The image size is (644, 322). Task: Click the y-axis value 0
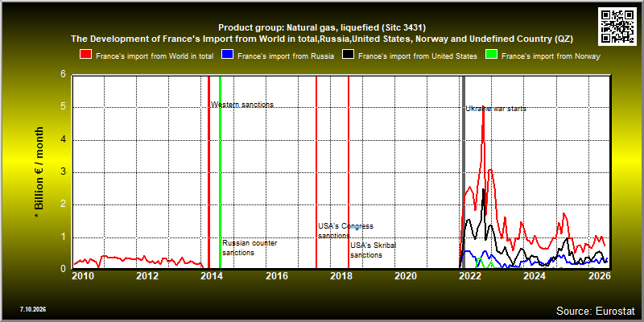(x=64, y=269)
